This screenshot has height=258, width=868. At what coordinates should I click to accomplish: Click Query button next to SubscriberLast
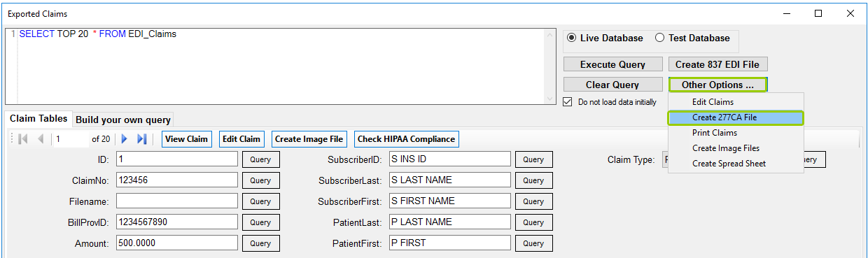click(533, 180)
